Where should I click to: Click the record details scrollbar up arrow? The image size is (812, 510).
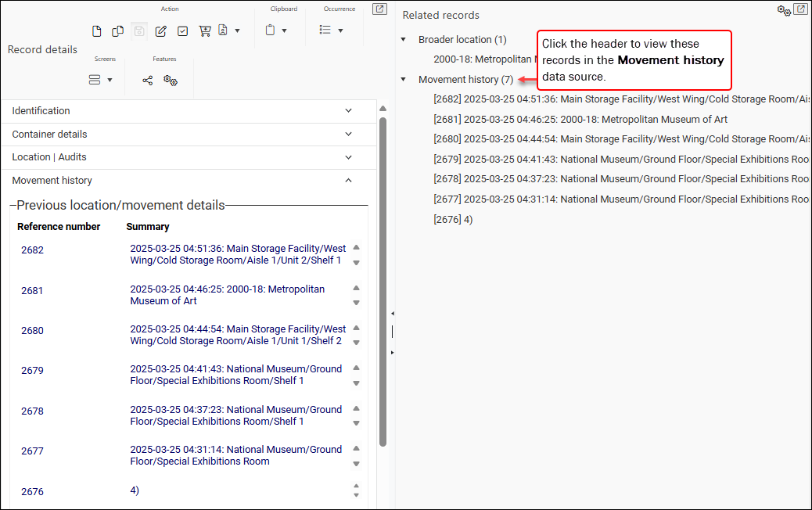383,109
